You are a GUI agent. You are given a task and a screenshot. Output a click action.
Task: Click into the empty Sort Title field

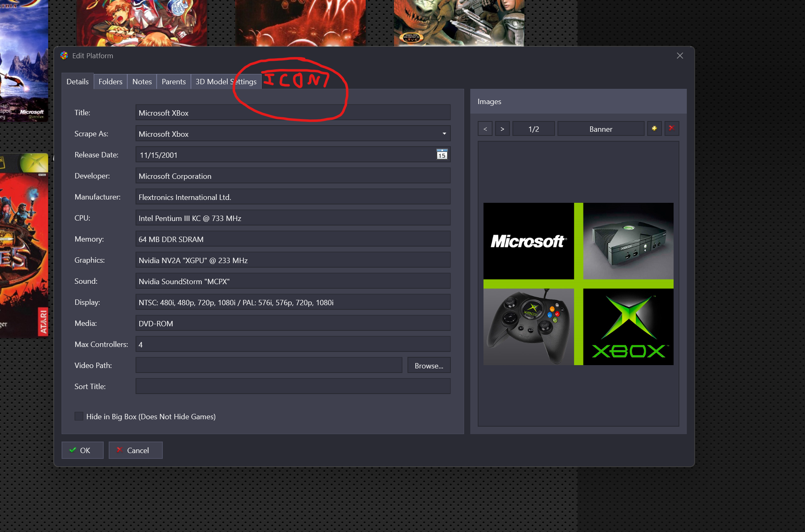point(293,387)
